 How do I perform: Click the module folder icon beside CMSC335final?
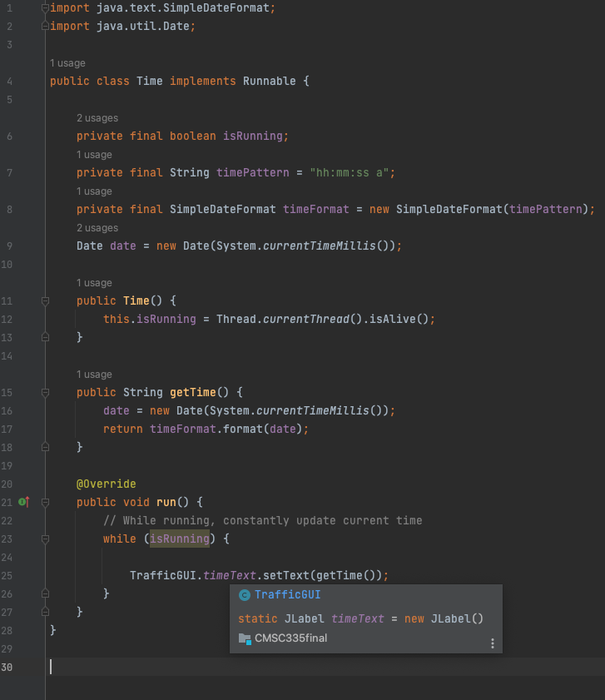245,639
